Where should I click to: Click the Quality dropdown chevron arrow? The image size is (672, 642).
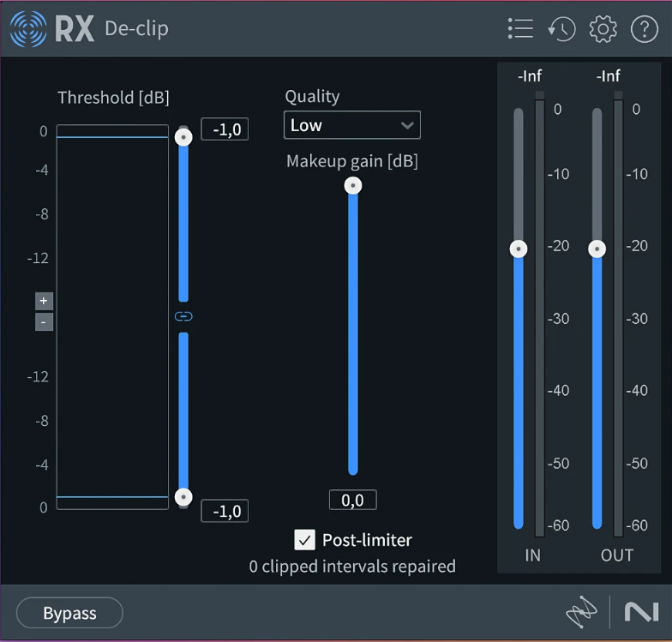pos(407,125)
